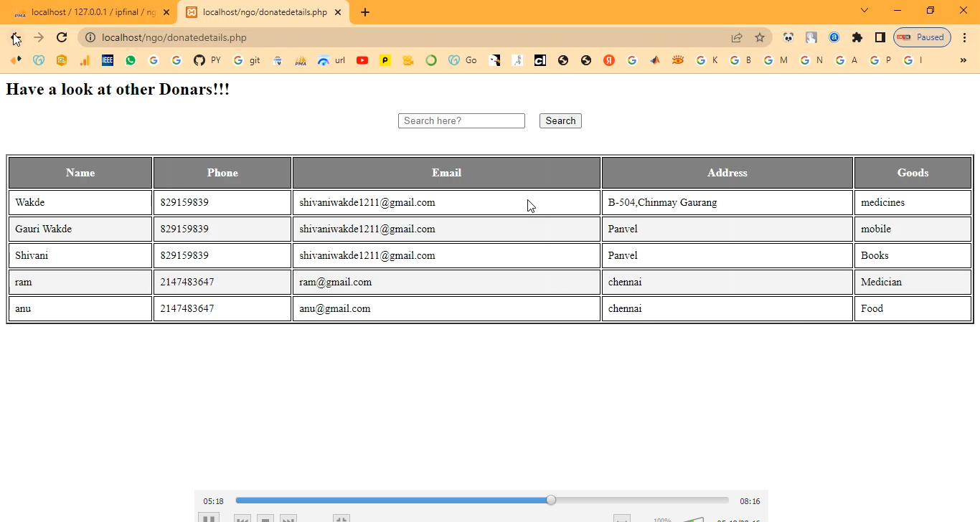Viewport: 980px width, 522px height.
Task: Click the Paused profile button
Action: 922,37
